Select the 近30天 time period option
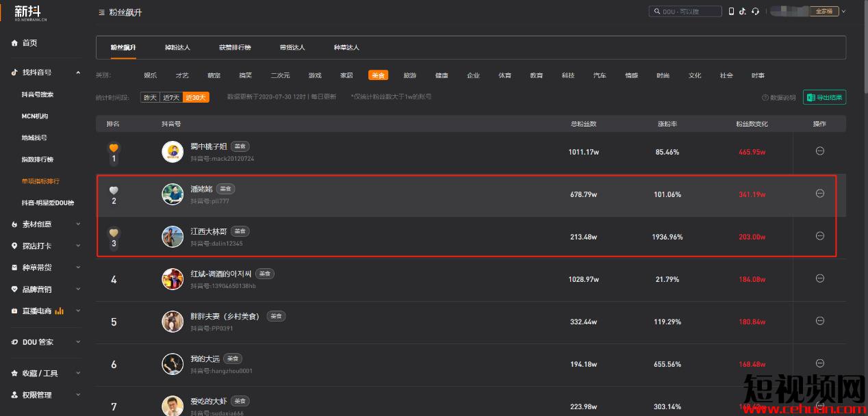868x416 pixels. pyautogui.click(x=195, y=97)
